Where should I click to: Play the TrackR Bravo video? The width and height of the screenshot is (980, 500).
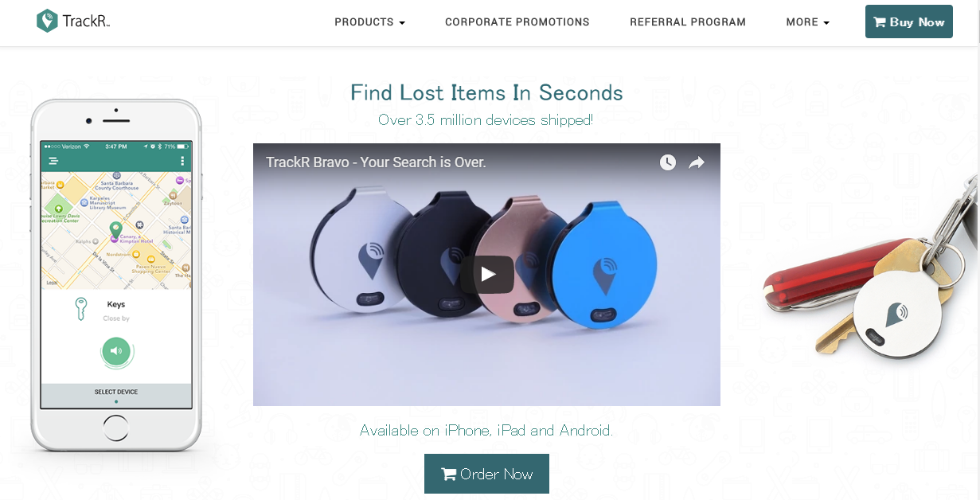click(487, 275)
